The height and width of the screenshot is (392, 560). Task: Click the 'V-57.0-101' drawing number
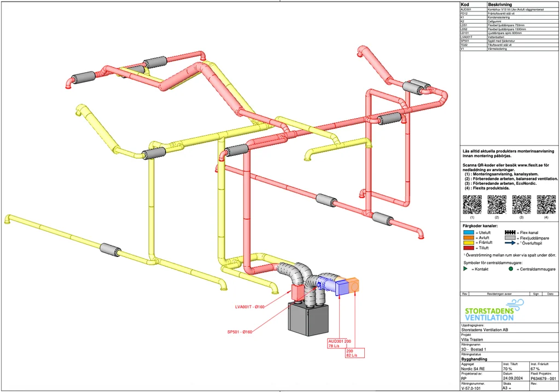point(472,388)
